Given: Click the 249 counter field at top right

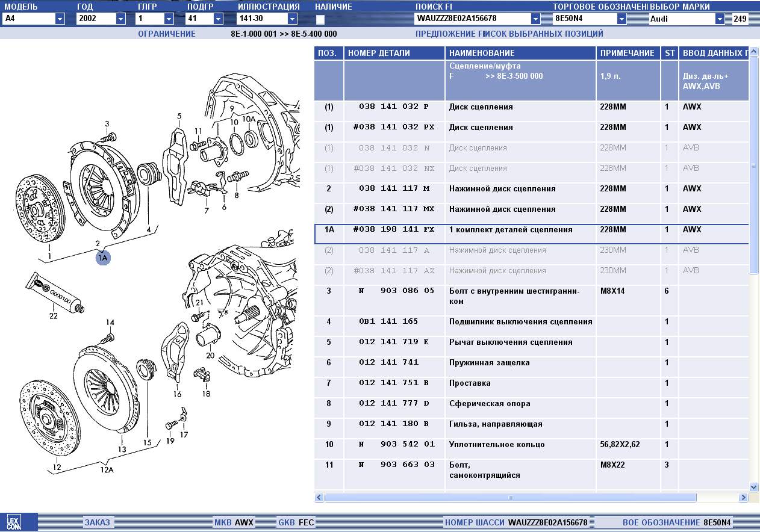Looking at the screenshot, I should point(740,19).
